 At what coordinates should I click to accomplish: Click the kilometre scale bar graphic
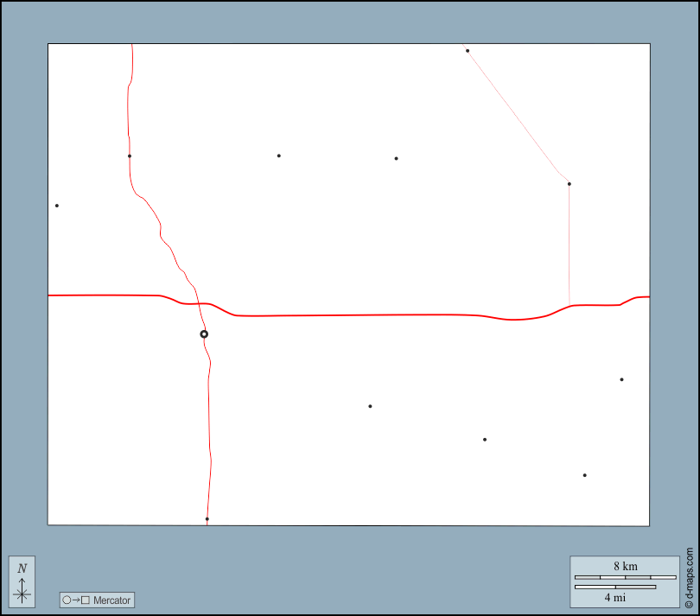point(625,577)
